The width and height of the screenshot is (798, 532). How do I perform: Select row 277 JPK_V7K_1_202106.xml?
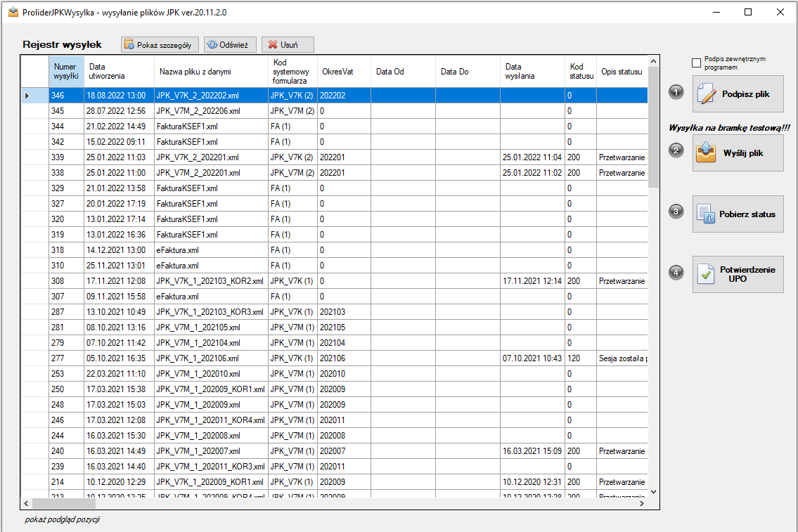tap(335, 358)
